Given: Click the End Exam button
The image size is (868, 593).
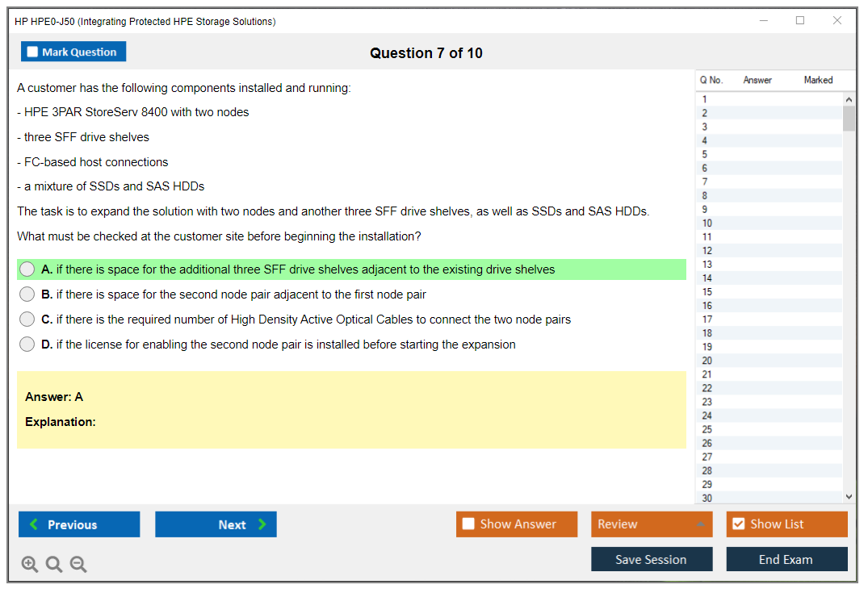Looking at the screenshot, I should [x=786, y=559].
